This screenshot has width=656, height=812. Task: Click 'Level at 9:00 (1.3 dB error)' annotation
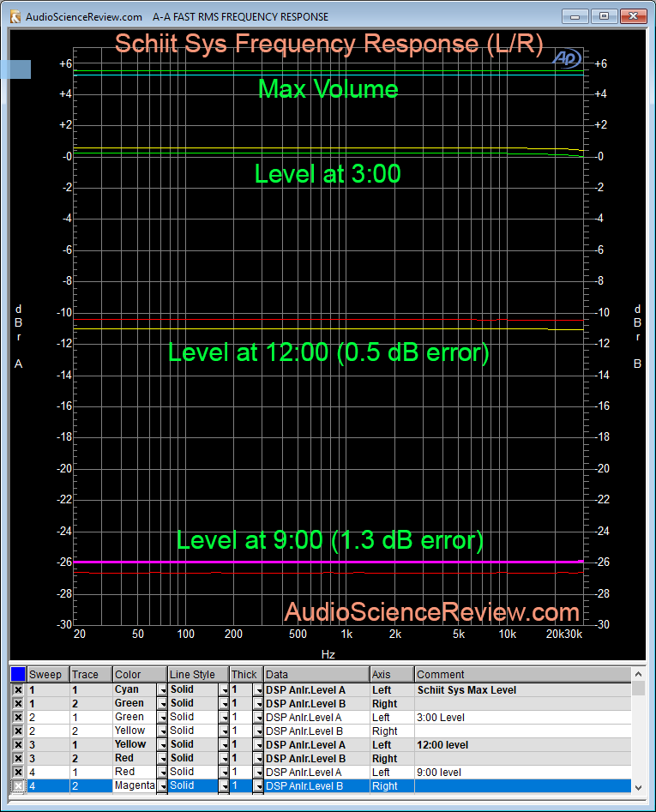pos(330,540)
